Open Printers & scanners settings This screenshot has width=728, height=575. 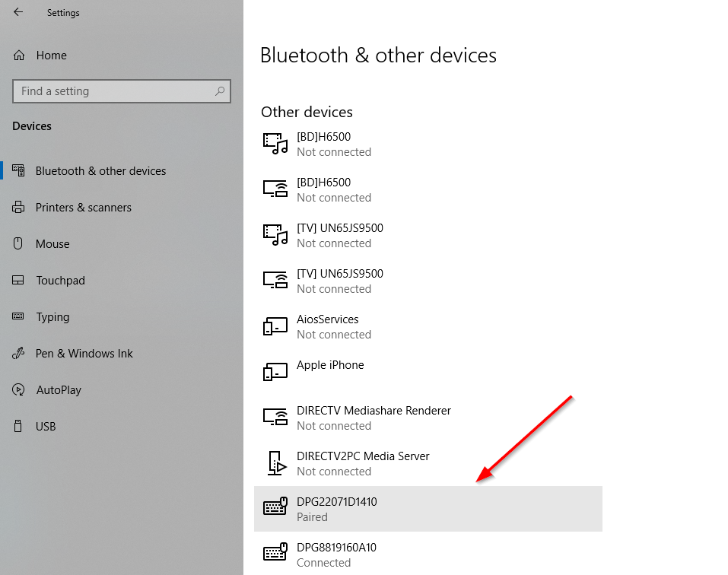[83, 208]
